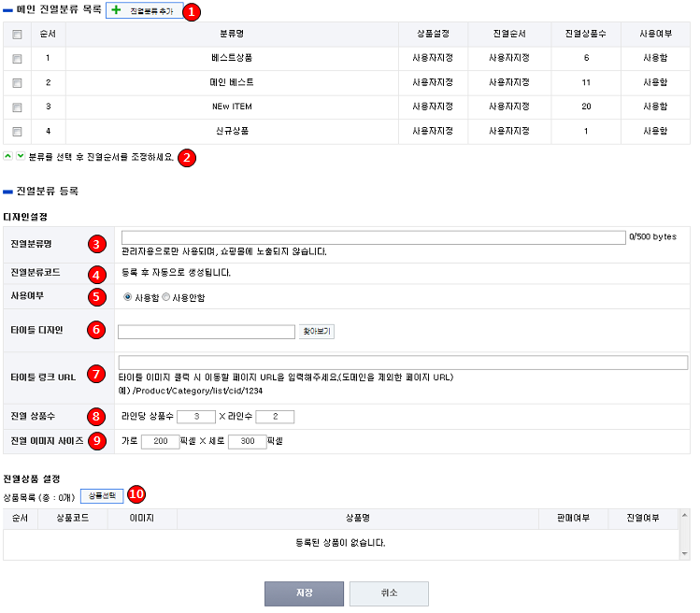700x613 pixels.
Task: Click the 라인수 number field
Action: [x=275, y=416]
